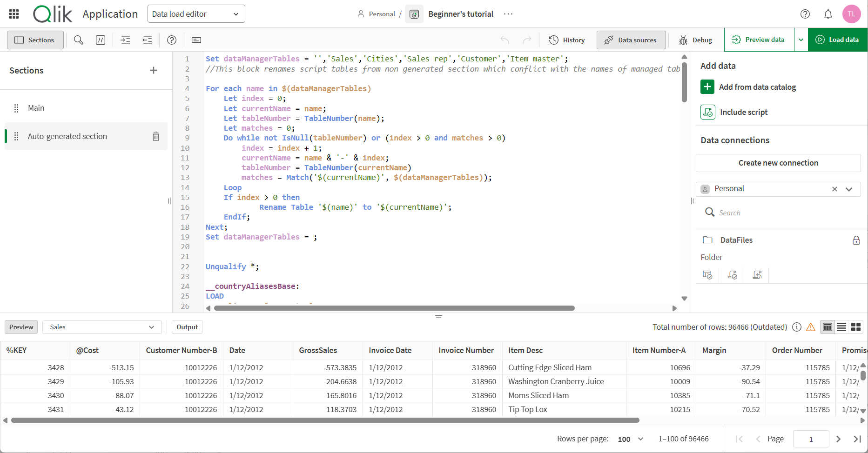Viewport: 868px width, 453px height.
Task: Add a new section with the plus icon
Action: click(x=154, y=70)
